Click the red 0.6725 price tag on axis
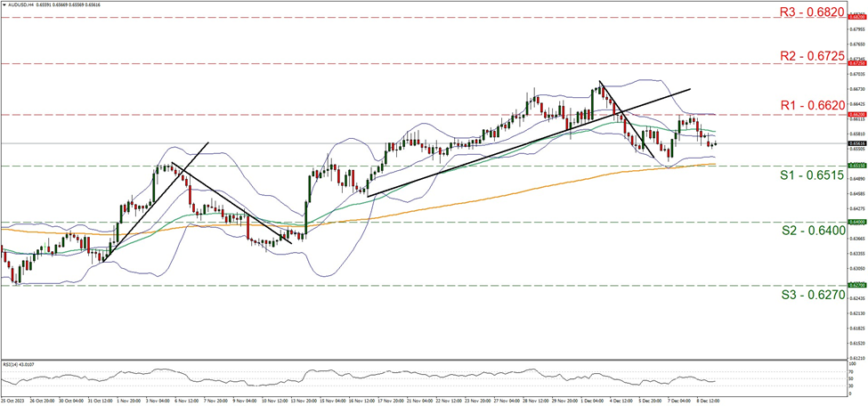 (x=857, y=64)
